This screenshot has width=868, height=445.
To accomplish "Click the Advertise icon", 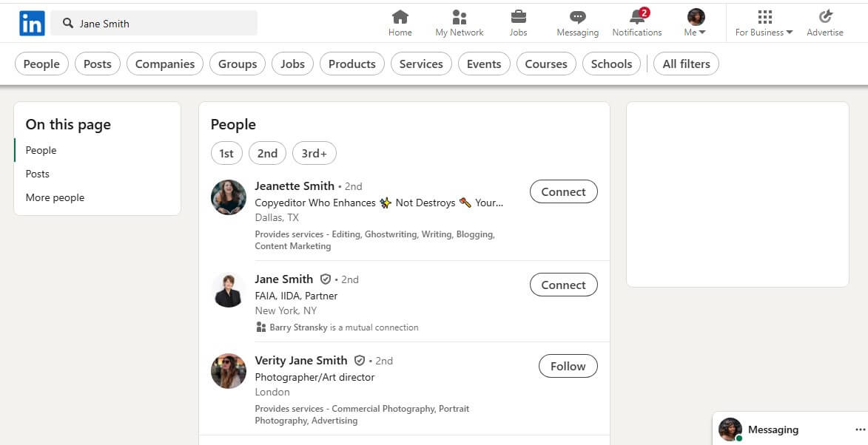I will point(825,17).
